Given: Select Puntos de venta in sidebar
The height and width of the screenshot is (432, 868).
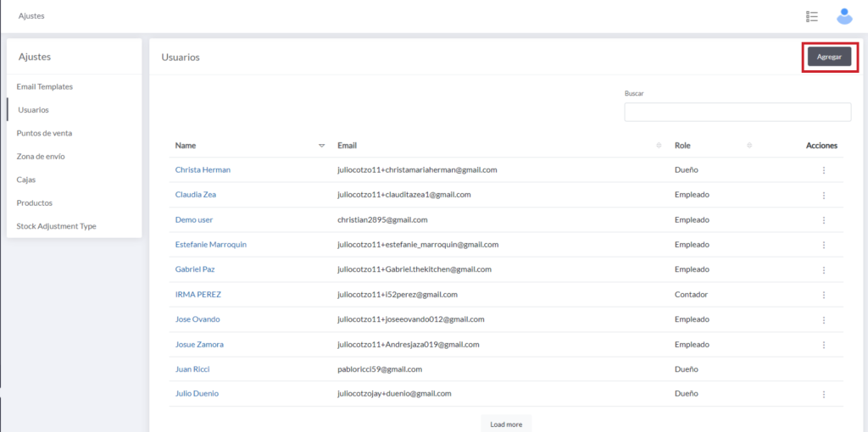Looking at the screenshot, I should click(44, 133).
